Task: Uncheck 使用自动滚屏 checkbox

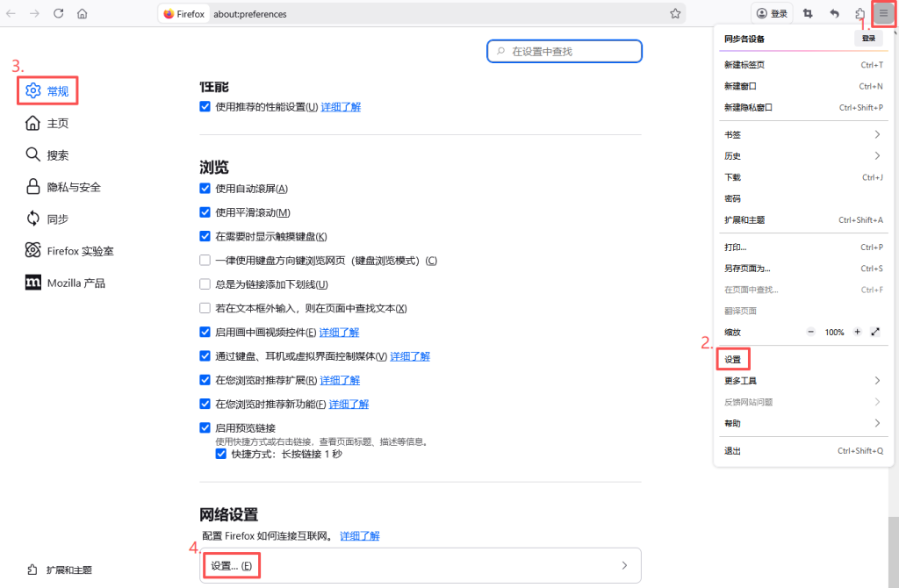Action: pyautogui.click(x=205, y=189)
